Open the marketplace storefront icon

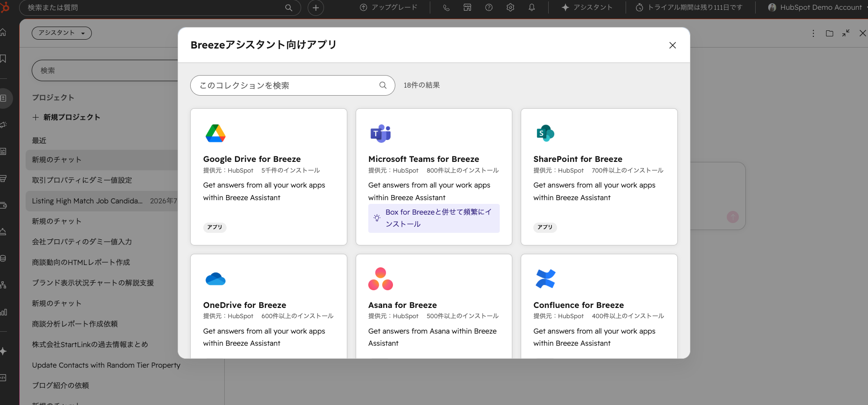click(468, 7)
